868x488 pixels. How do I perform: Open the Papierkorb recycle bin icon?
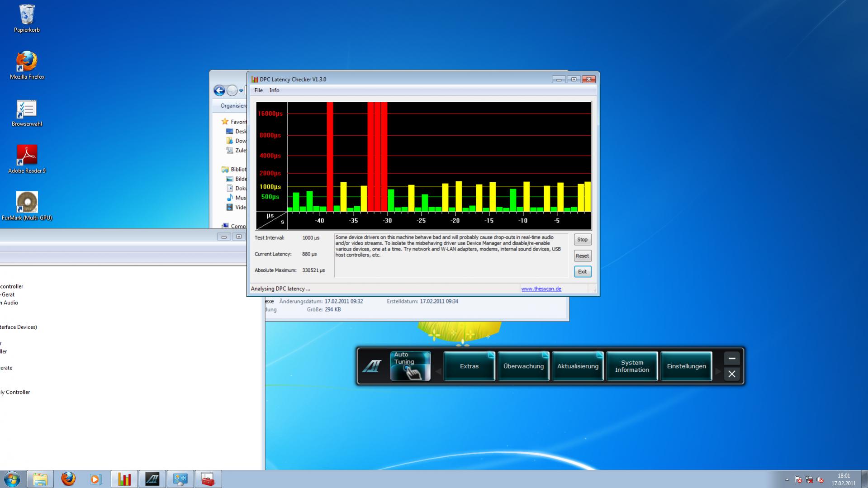click(x=27, y=18)
